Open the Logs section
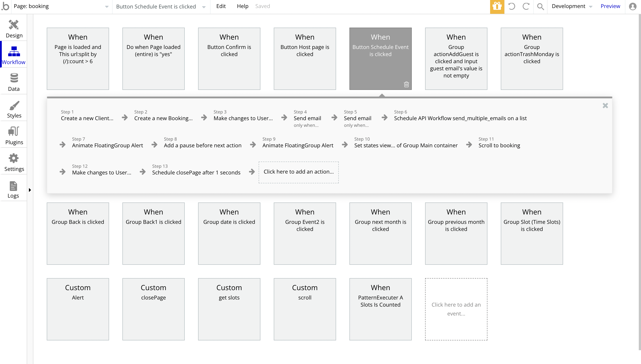Image resolution: width=641 pixels, height=364 pixels. click(x=13, y=189)
